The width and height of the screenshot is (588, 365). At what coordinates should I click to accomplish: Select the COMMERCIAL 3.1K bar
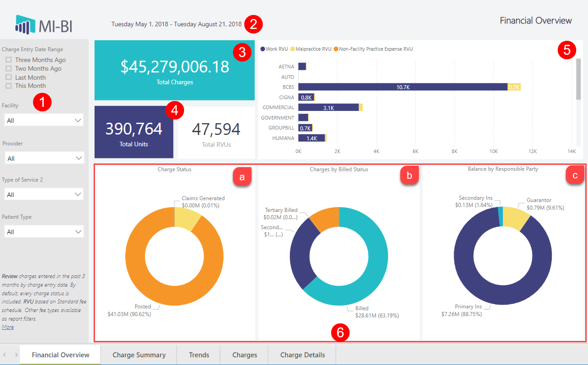pos(328,107)
